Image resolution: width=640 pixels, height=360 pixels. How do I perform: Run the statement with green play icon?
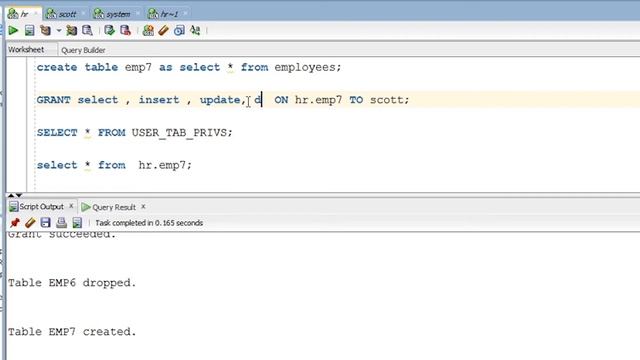click(13, 30)
